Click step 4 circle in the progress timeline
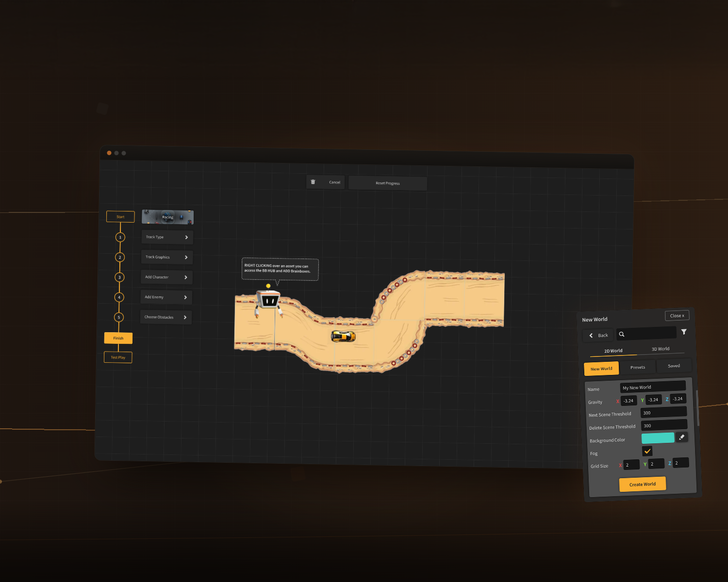728x582 pixels. (119, 297)
